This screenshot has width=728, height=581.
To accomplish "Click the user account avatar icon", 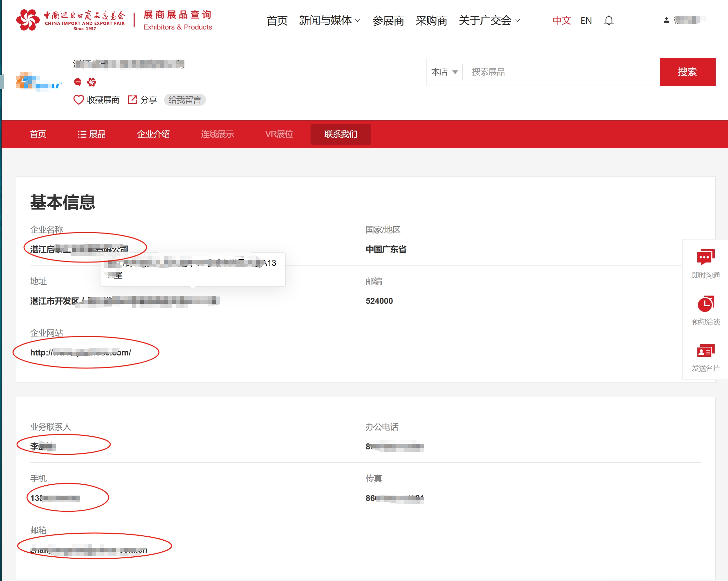I will [666, 21].
